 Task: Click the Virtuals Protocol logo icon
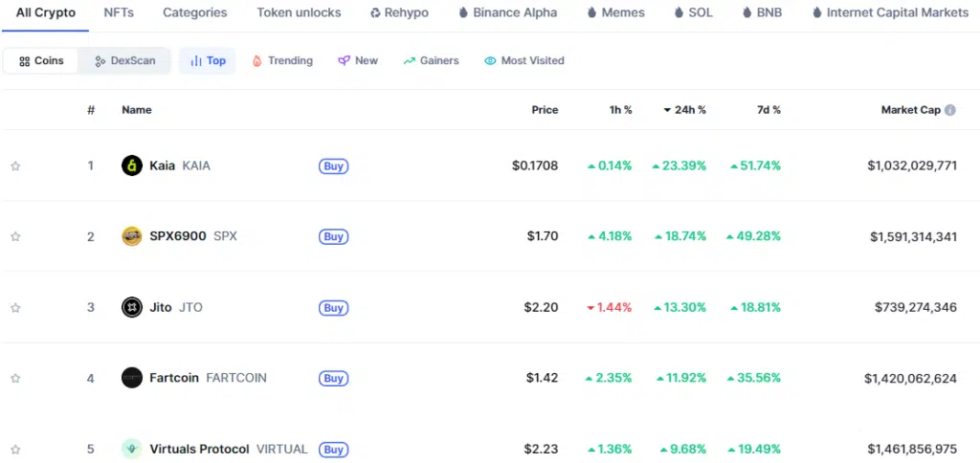coord(132,449)
